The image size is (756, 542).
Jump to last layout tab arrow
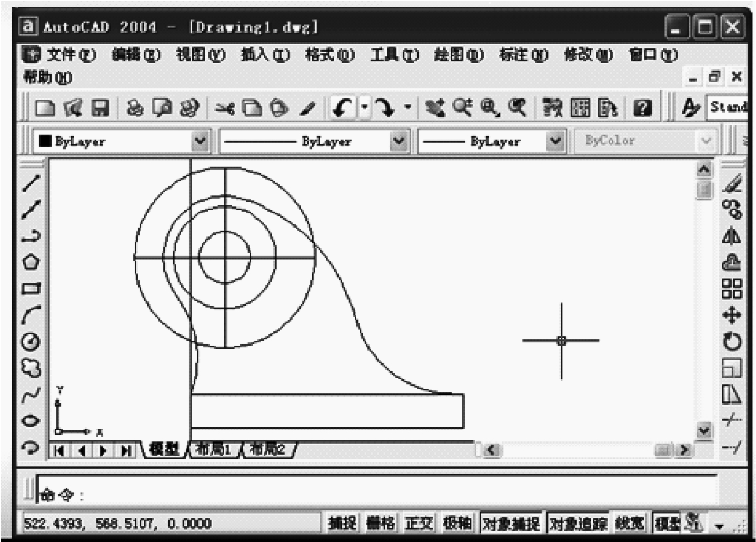(126, 451)
